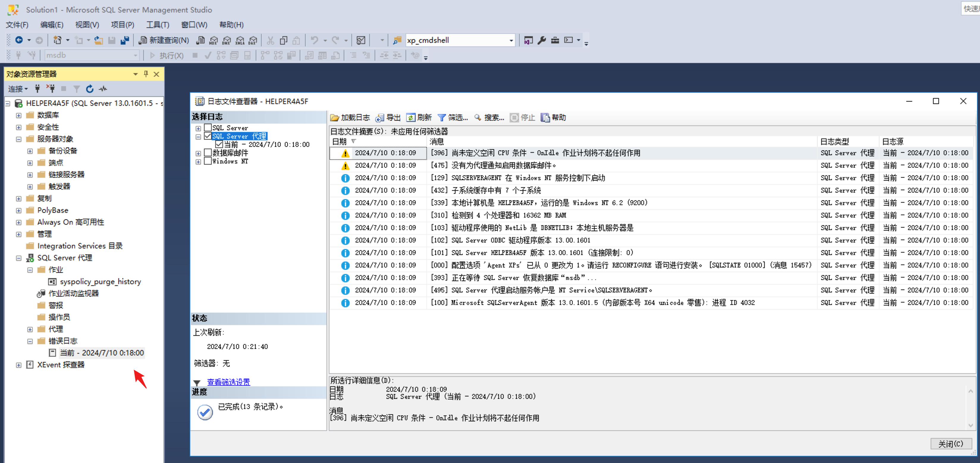Click the Undo arrow in the toolbar
Image resolution: width=980 pixels, height=463 pixels.
click(315, 40)
